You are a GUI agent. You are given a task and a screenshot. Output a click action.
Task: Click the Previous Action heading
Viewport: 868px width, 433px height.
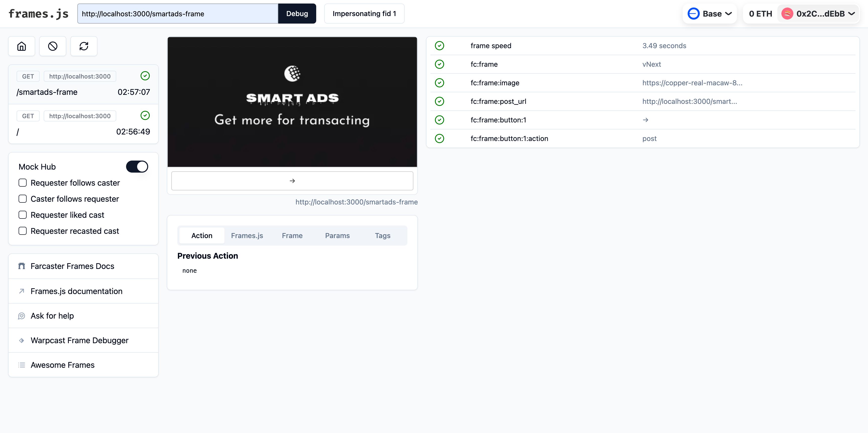(x=207, y=256)
